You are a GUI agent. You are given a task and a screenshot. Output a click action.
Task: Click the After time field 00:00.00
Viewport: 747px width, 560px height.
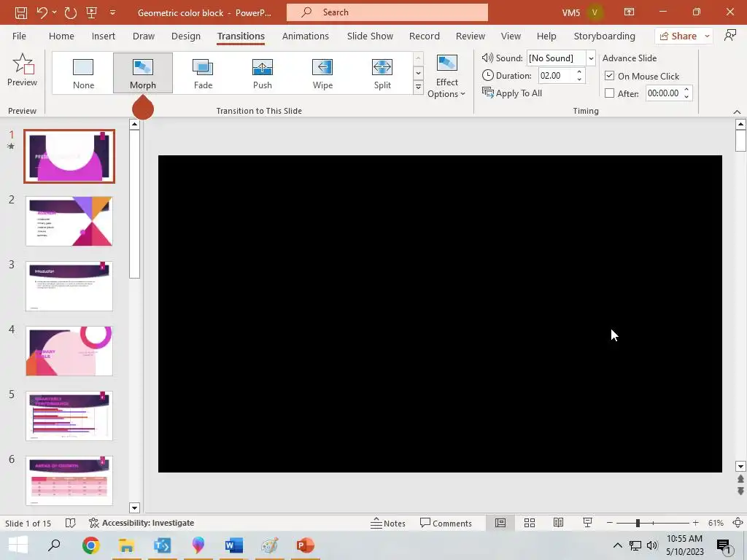click(663, 93)
